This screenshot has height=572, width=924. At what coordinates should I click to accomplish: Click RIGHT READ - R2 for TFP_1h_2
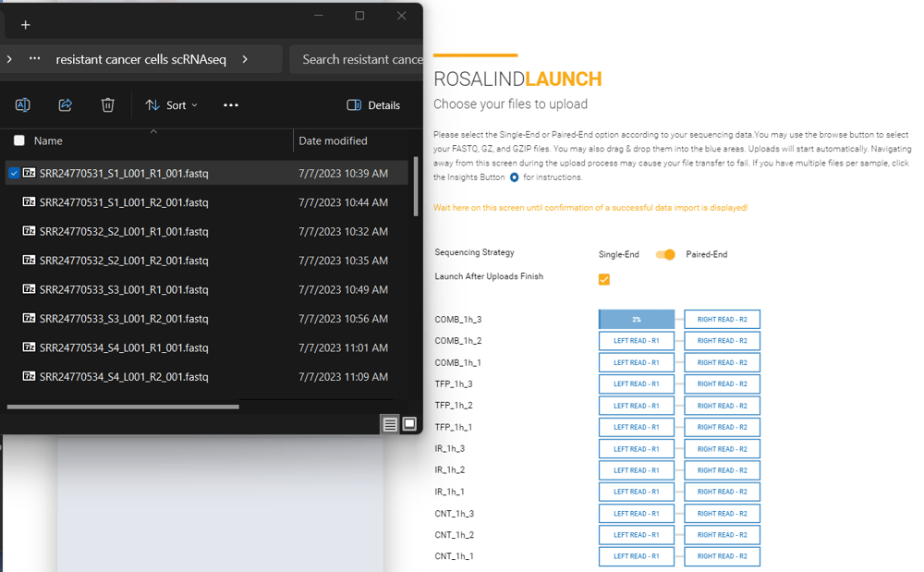pos(722,406)
